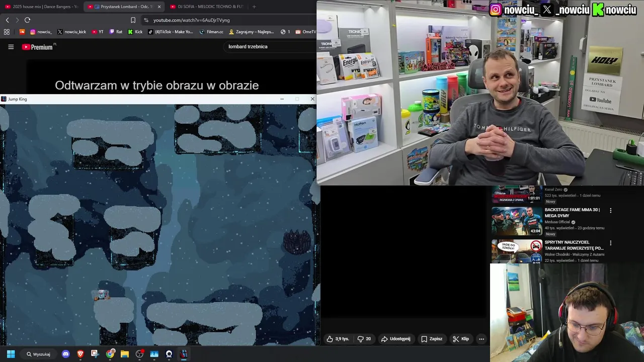Viewport: 644px width, 362px height.
Task: Click the Jump King window title
Action: point(18,99)
